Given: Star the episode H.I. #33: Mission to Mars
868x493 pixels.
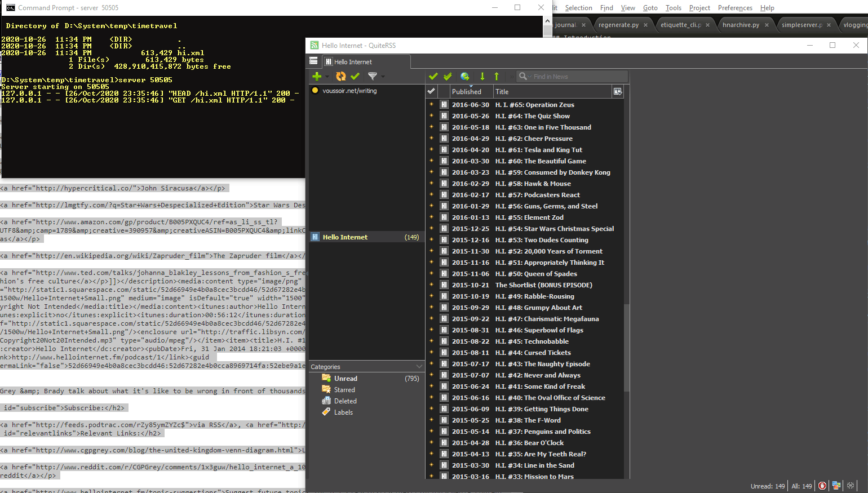Looking at the screenshot, I should pos(431,476).
